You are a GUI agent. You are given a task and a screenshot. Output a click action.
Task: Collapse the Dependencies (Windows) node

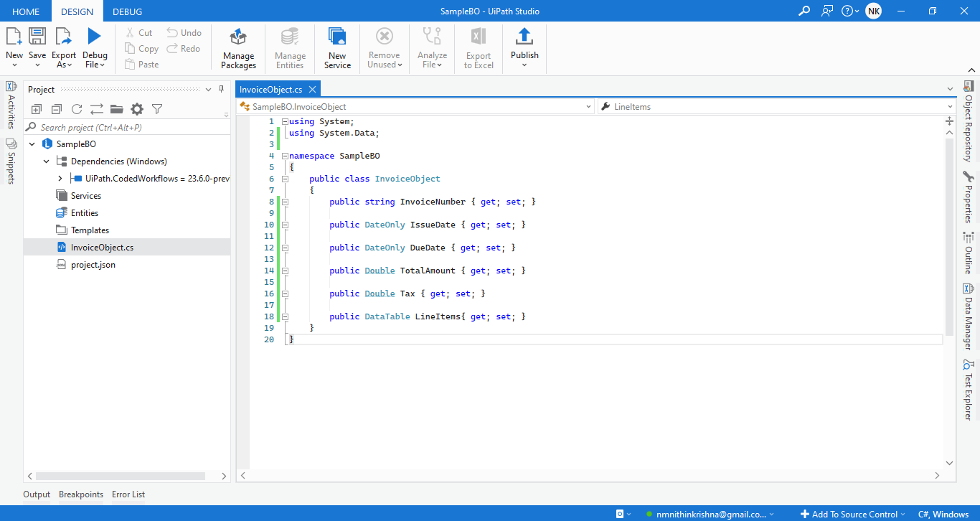46,161
